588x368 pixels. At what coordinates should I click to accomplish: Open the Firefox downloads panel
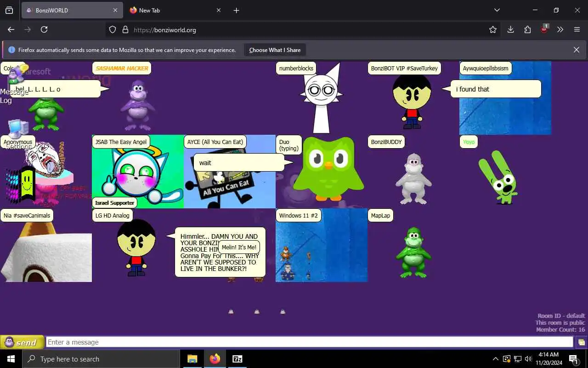coord(510,29)
